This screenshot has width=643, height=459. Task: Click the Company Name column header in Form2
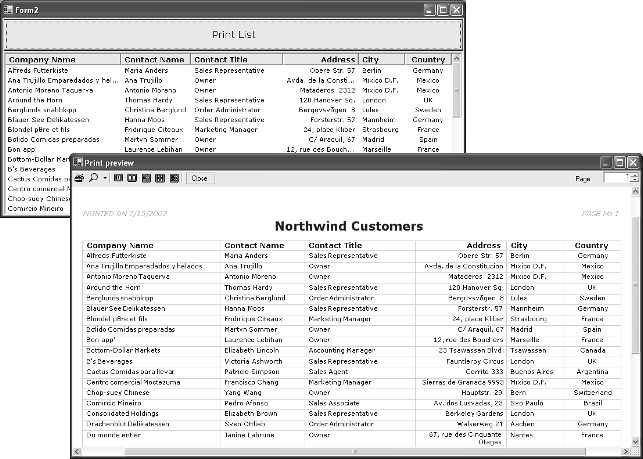63,59
